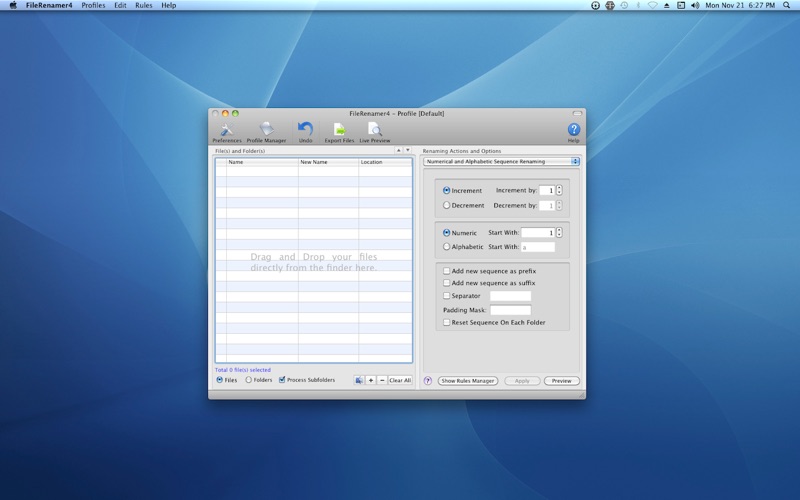Open the Profile Manager
Image resolution: width=800 pixels, height=500 pixels.
coord(266,129)
